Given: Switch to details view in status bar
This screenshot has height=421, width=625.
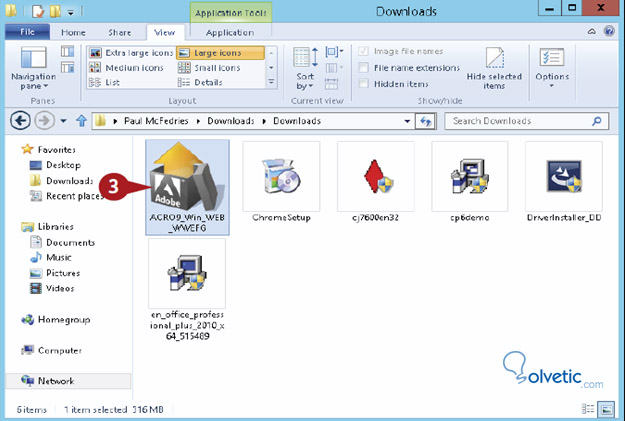Looking at the screenshot, I should coord(588,409).
